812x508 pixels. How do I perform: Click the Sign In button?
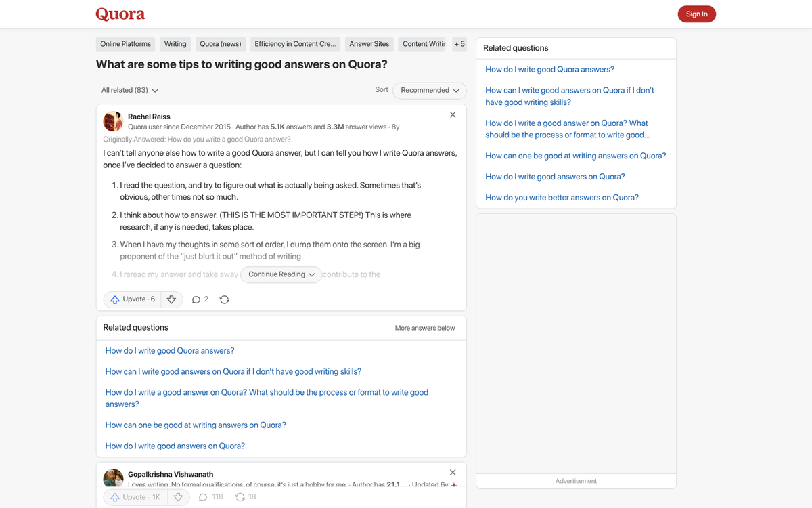696,14
